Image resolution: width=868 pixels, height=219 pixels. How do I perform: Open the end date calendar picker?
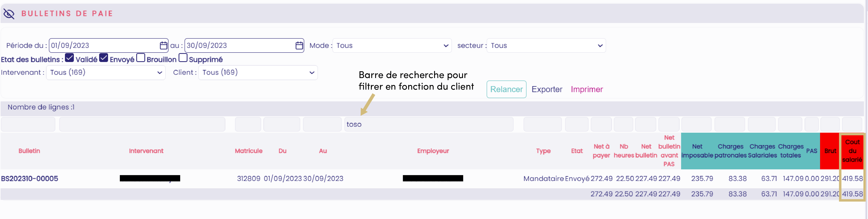click(299, 46)
